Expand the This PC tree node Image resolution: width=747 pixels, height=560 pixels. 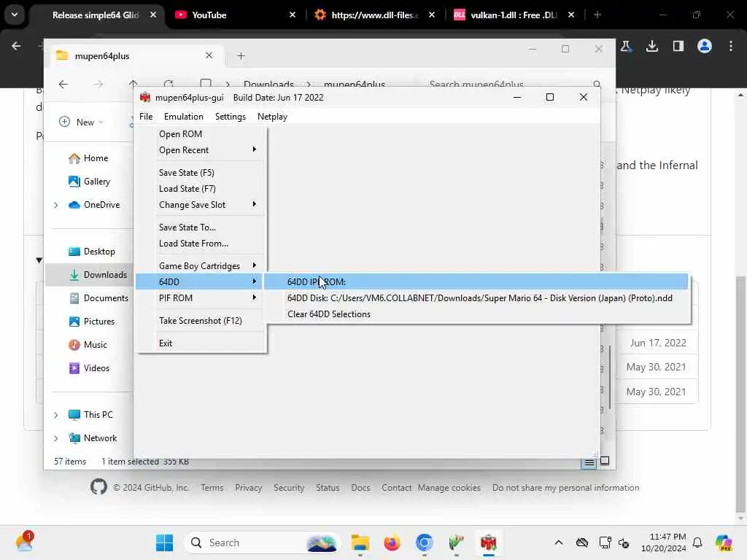tap(55, 415)
